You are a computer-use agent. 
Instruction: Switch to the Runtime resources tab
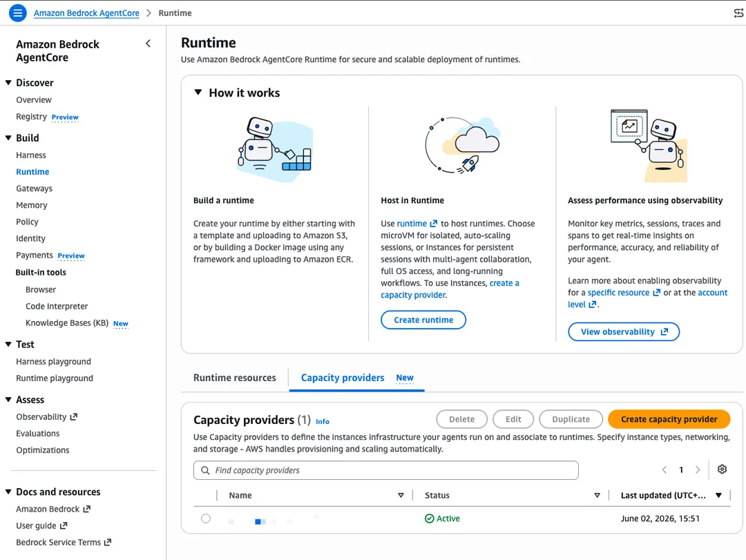[x=235, y=378]
